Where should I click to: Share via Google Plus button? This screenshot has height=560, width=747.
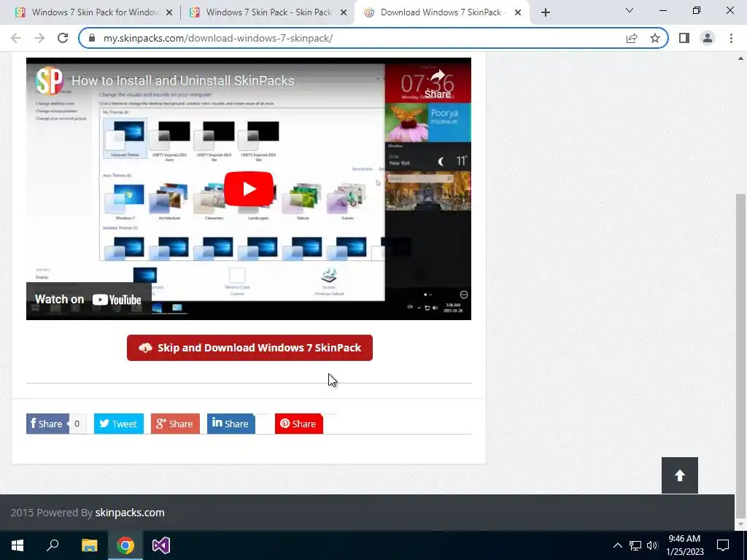pos(175,424)
